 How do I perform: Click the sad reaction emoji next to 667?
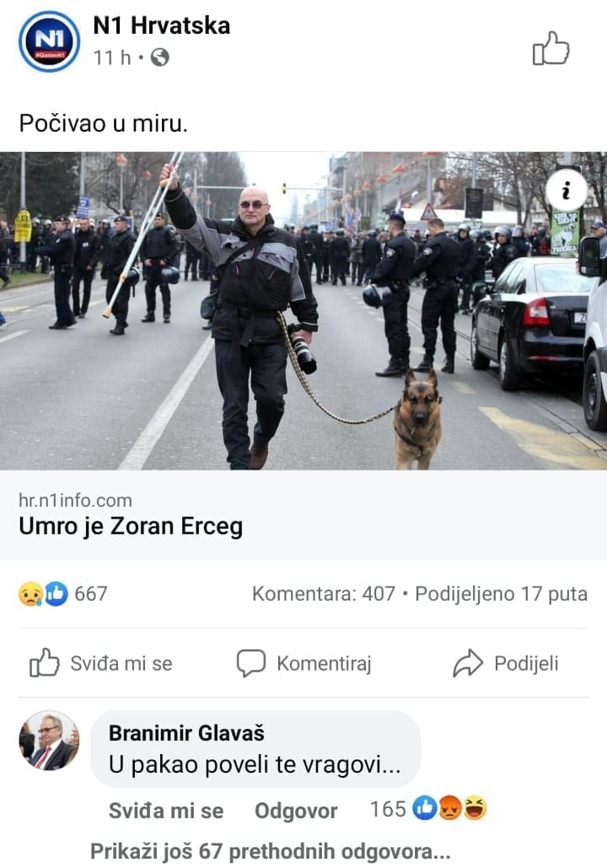31,594
